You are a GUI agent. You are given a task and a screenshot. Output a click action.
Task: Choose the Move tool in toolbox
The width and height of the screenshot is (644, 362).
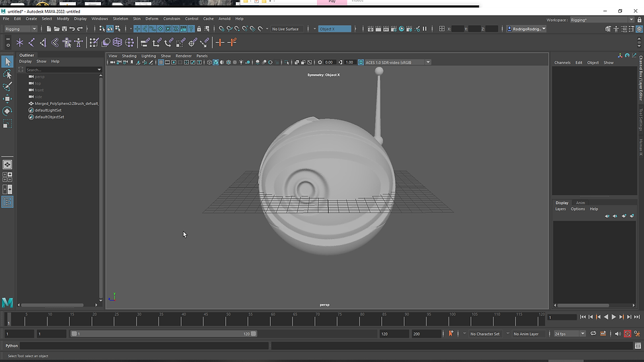(7, 99)
